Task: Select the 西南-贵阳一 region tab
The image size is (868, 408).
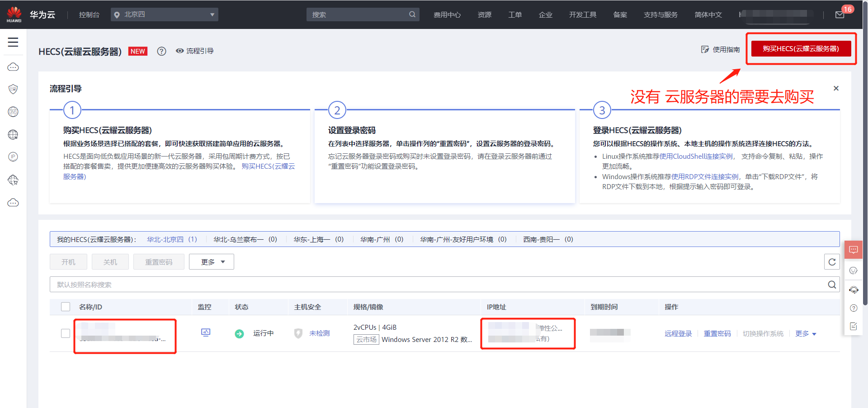Action: [548, 239]
